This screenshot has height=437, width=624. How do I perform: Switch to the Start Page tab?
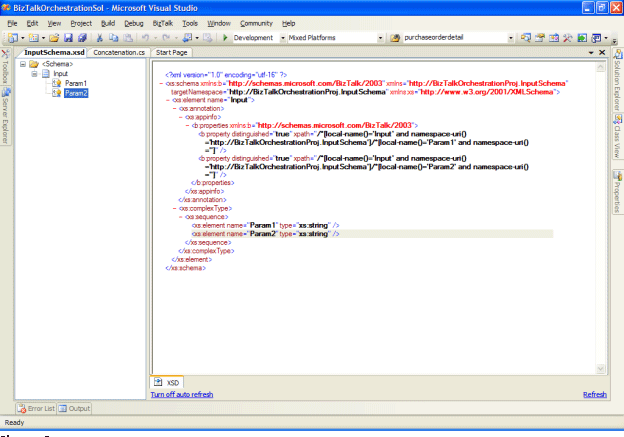[x=172, y=53]
